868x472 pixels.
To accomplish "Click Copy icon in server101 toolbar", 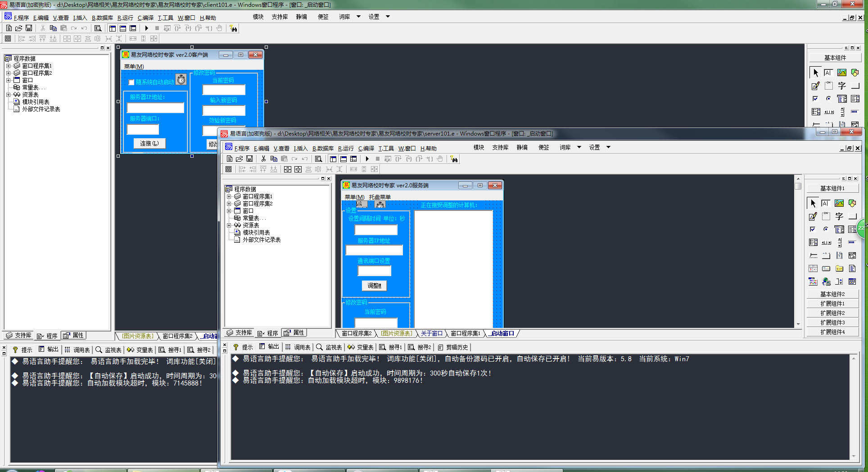I will tap(274, 159).
